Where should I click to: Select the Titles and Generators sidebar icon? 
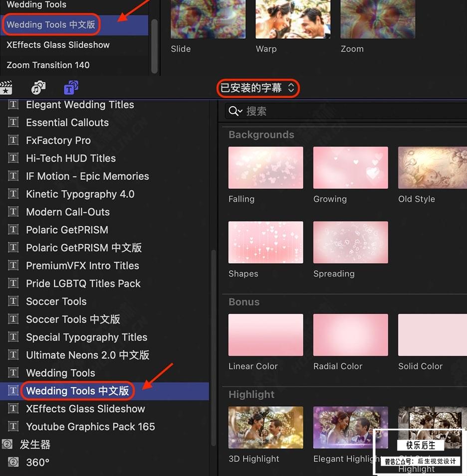click(71, 88)
